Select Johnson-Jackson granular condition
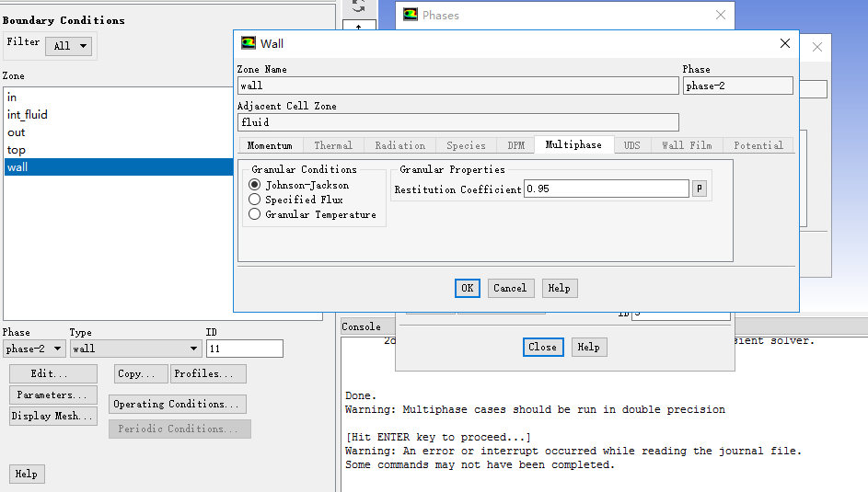The height and width of the screenshot is (492, 868). coord(255,185)
